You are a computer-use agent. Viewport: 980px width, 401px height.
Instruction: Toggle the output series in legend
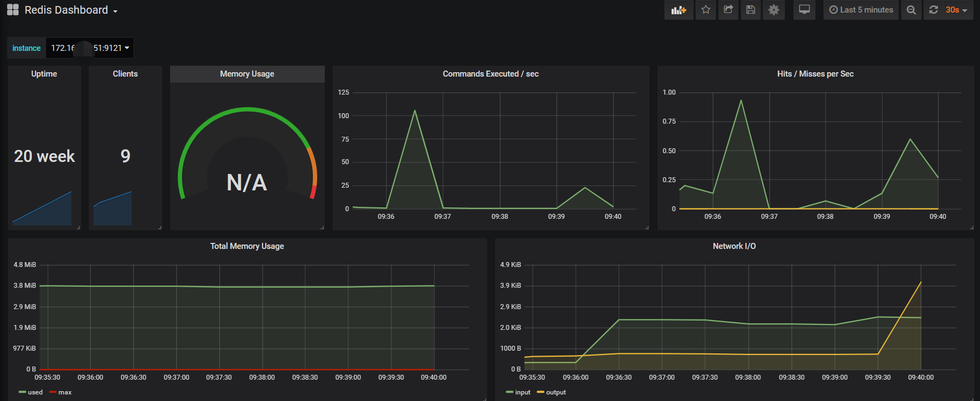coord(552,392)
